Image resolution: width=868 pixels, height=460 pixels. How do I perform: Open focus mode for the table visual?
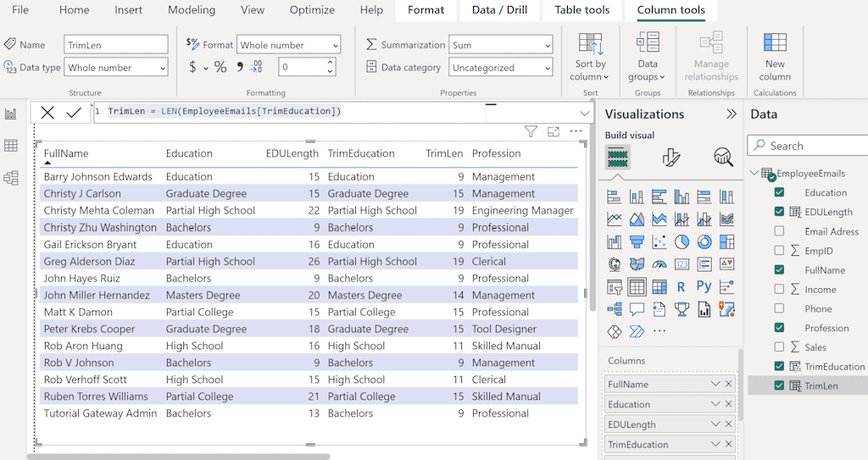(x=553, y=131)
